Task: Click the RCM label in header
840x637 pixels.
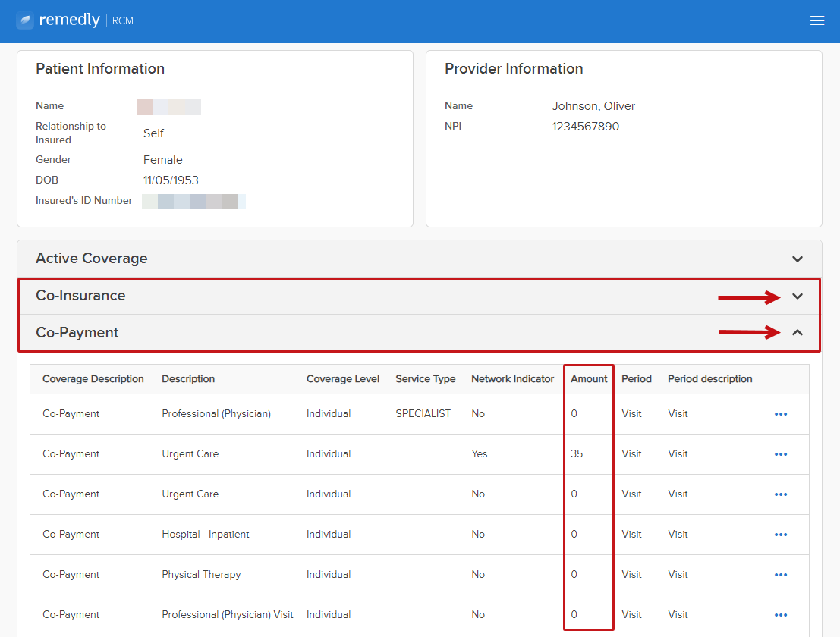Action: [x=123, y=21]
